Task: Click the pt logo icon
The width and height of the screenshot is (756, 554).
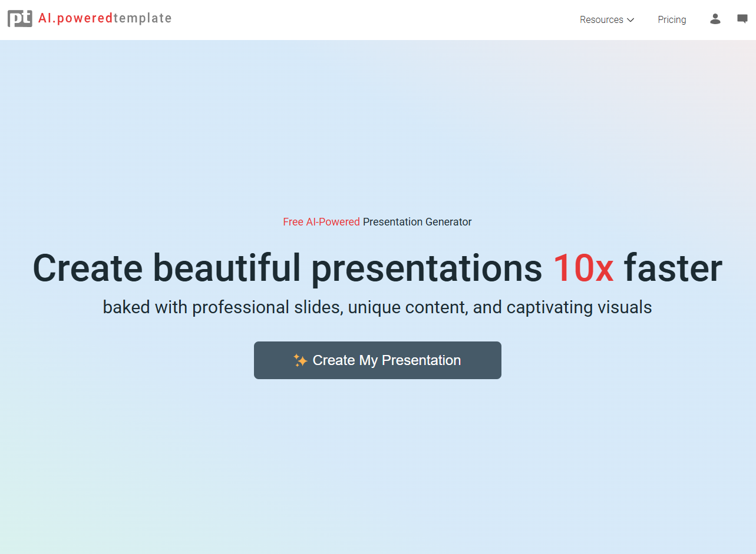Action: pyautogui.click(x=19, y=18)
